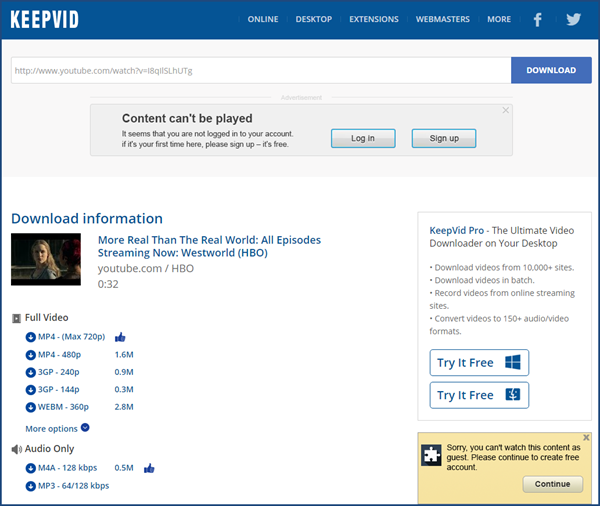The width and height of the screenshot is (600, 506).
Task: Click thumbs-up icon next to M4A row
Action: pos(149,468)
